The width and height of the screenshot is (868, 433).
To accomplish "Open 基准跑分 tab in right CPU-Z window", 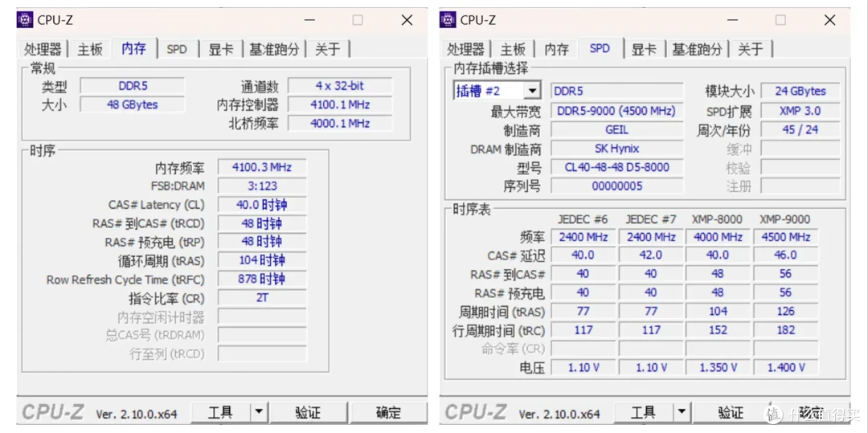I will click(697, 49).
